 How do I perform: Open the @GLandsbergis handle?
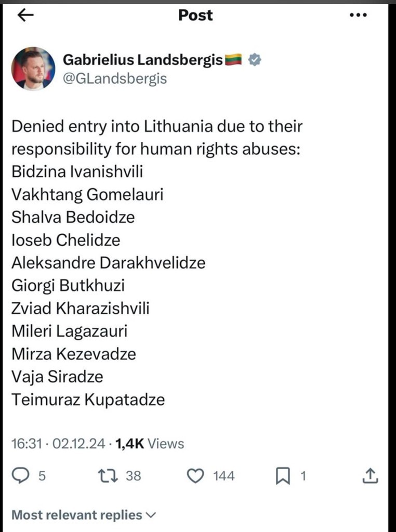pos(115,79)
